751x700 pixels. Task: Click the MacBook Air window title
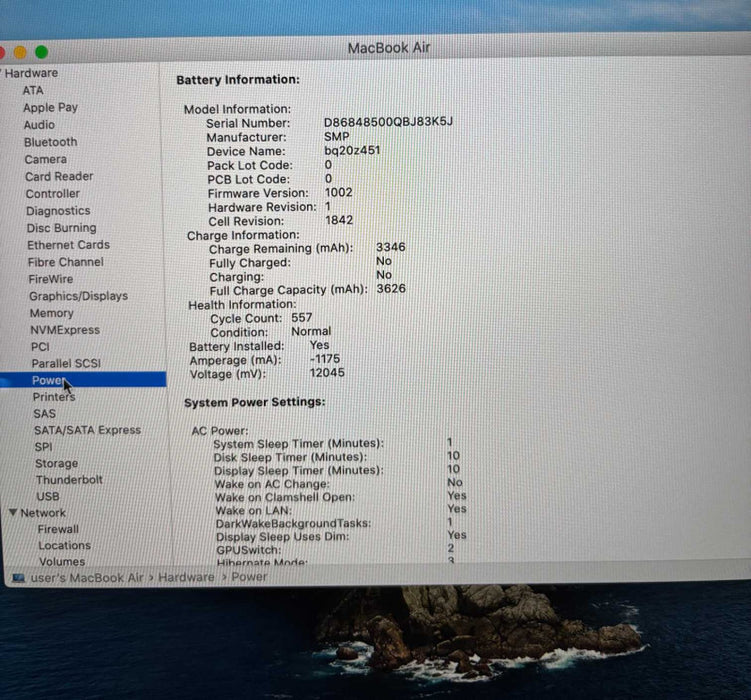tap(389, 48)
